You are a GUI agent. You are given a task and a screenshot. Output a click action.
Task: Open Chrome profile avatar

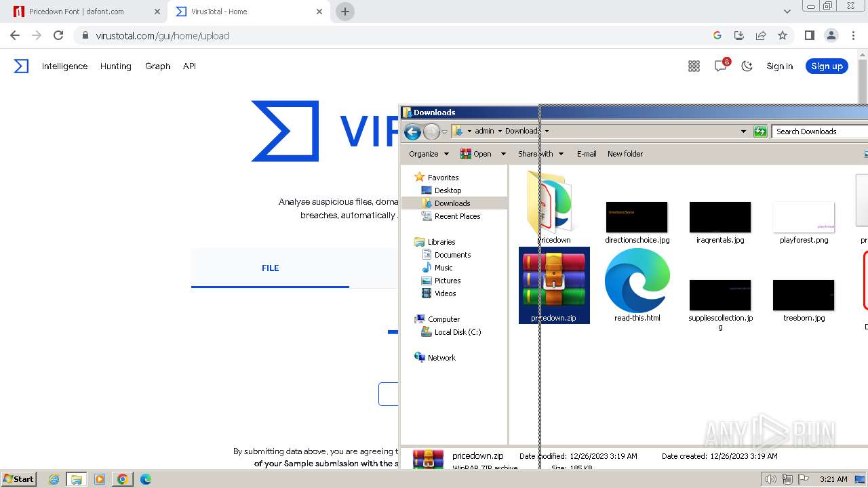(x=831, y=35)
